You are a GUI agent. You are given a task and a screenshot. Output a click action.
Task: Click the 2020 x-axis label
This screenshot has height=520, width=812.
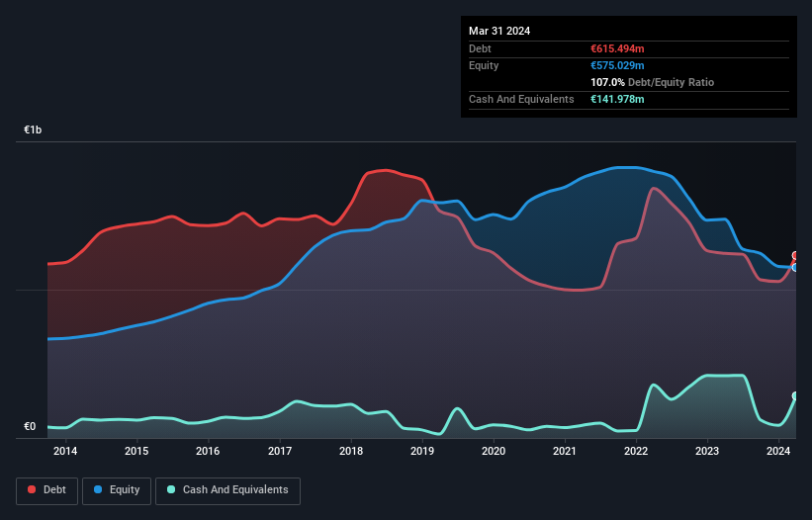[494, 451]
